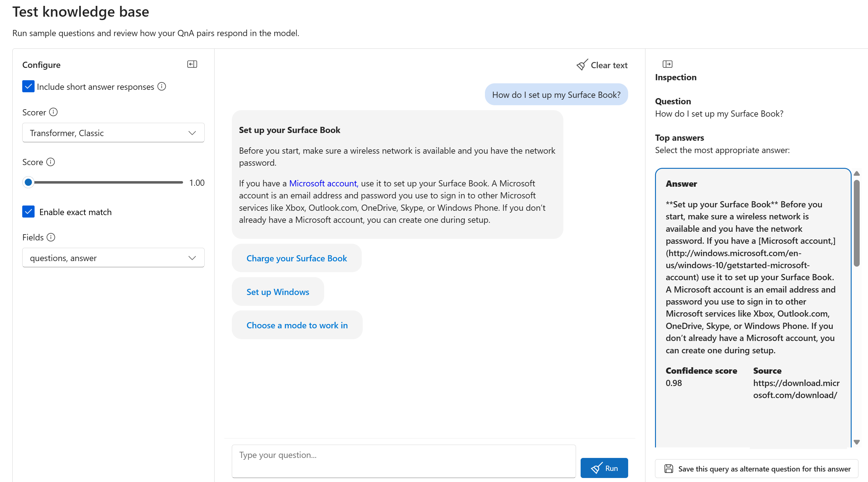Choose the Set up Windows prompt
The width and height of the screenshot is (868, 482).
(278, 292)
